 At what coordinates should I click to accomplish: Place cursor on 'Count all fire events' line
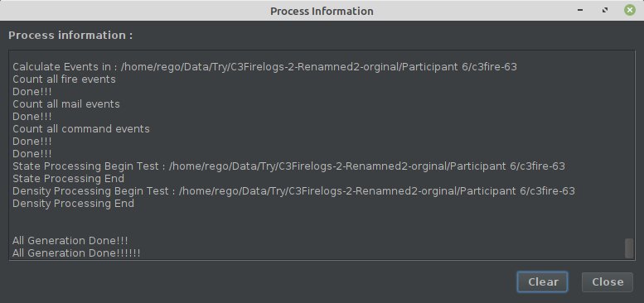click(x=64, y=79)
